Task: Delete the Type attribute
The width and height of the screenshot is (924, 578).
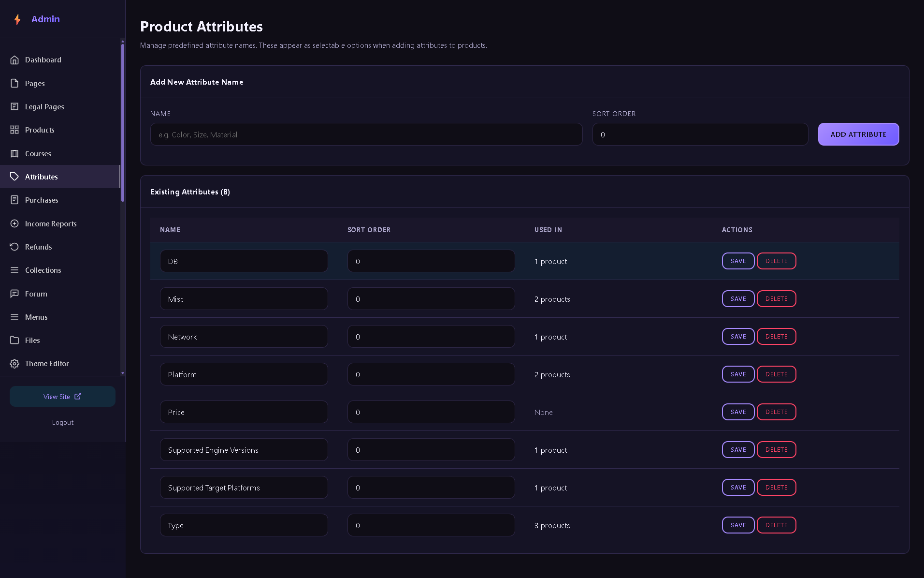Action: [776, 525]
